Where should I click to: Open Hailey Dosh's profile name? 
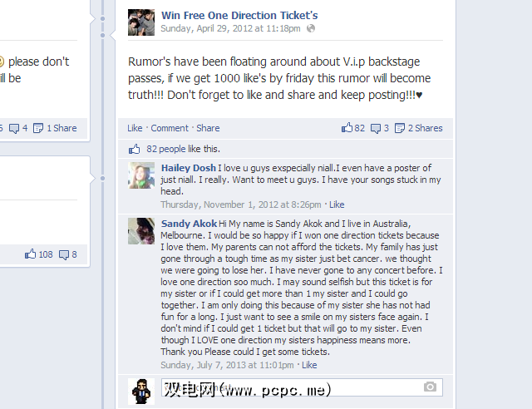[189, 168]
